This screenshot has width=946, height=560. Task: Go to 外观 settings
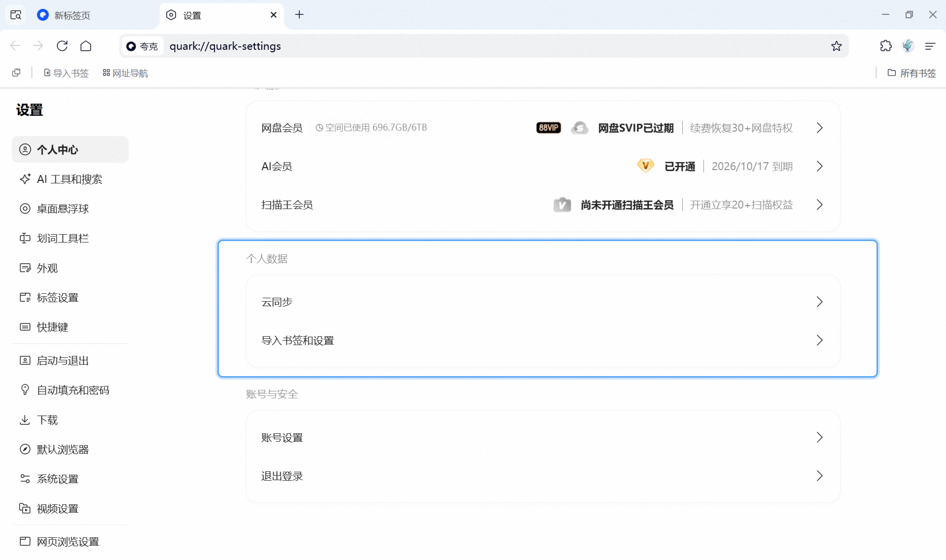click(x=70, y=268)
